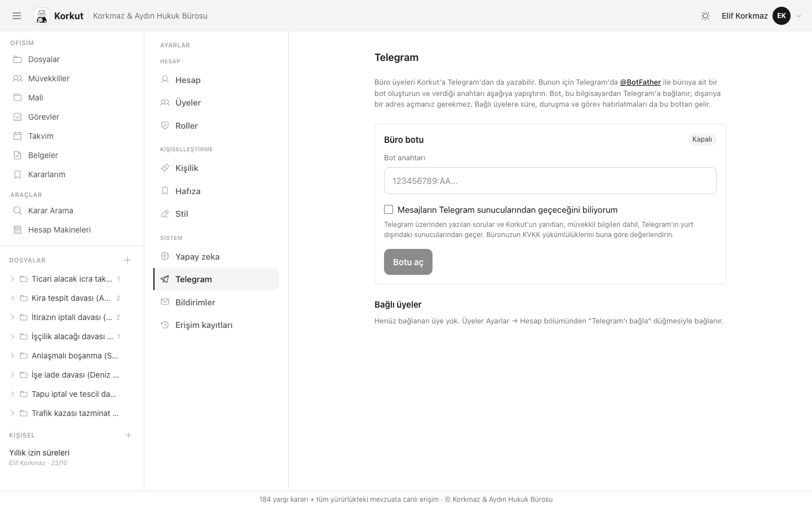Click the Belgeler document icon
Screen dimensions: 812x508
tap(17, 155)
